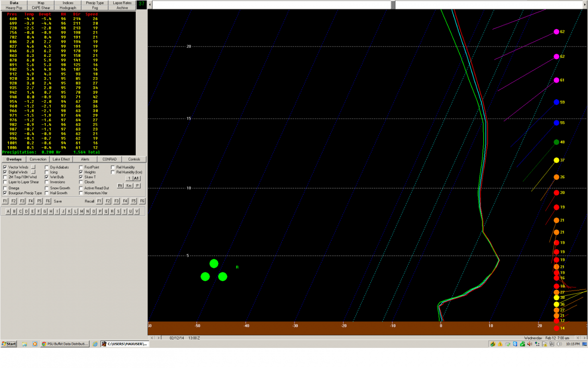Click the A1 button
588x368 pixels.
click(x=137, y=178)
